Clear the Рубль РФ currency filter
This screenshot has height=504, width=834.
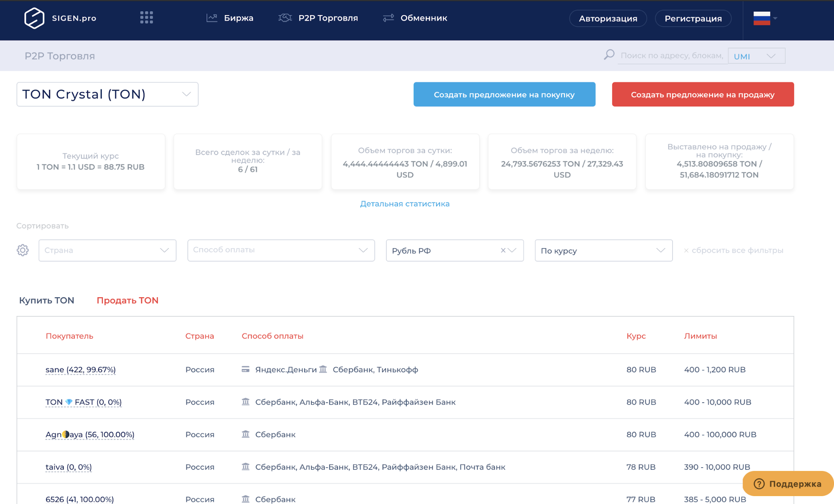point(503,250)
